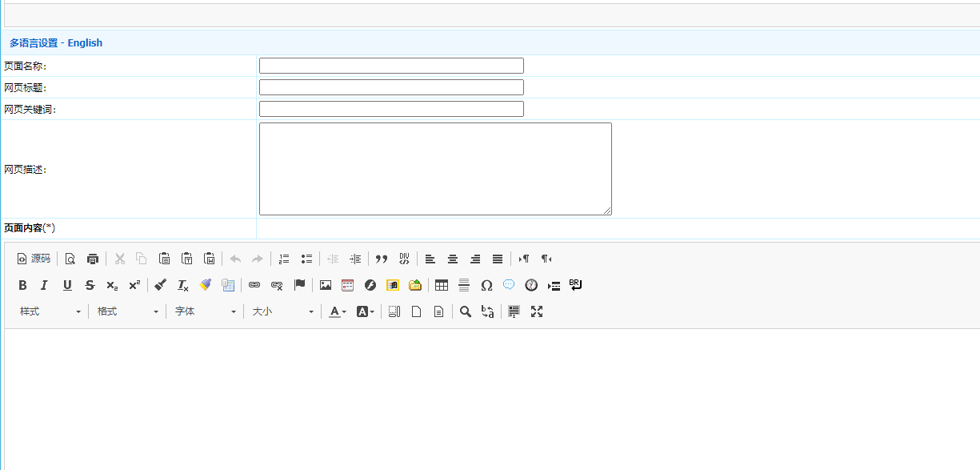Toggle bold formatting
The image size is (980, 470).
pos(22,285)
